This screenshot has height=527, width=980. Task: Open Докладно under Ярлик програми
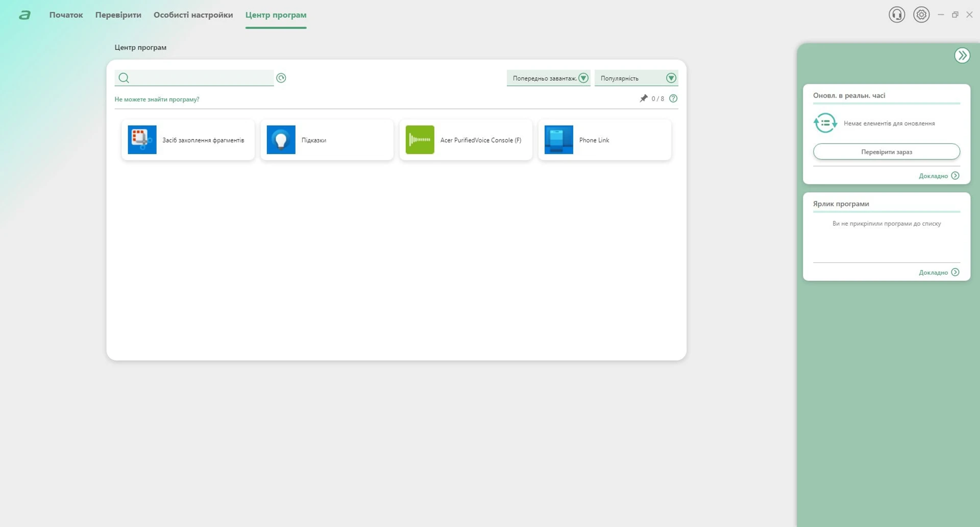[x=939, y=272]
